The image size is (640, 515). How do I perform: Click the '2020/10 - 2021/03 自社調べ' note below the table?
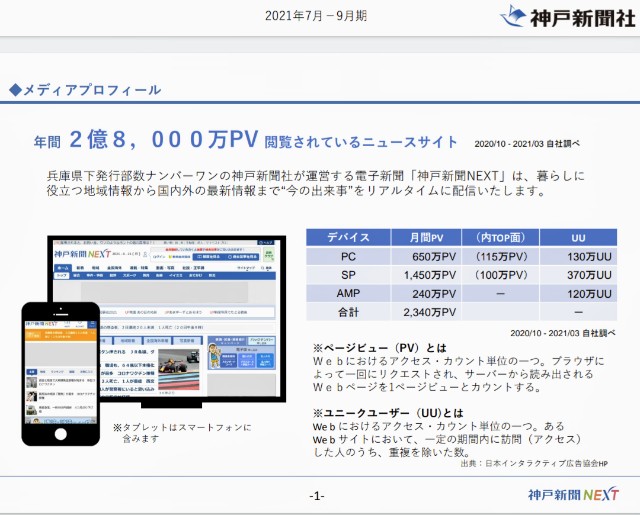563,333
